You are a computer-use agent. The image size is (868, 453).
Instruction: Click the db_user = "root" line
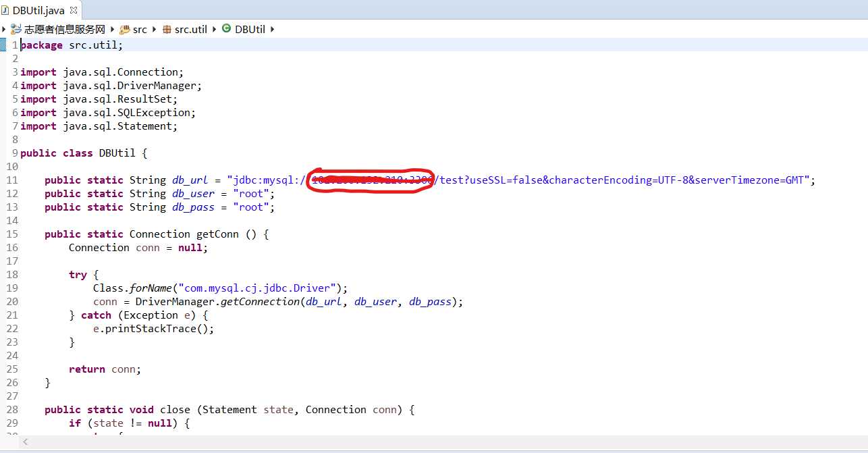tap(160, 194)
